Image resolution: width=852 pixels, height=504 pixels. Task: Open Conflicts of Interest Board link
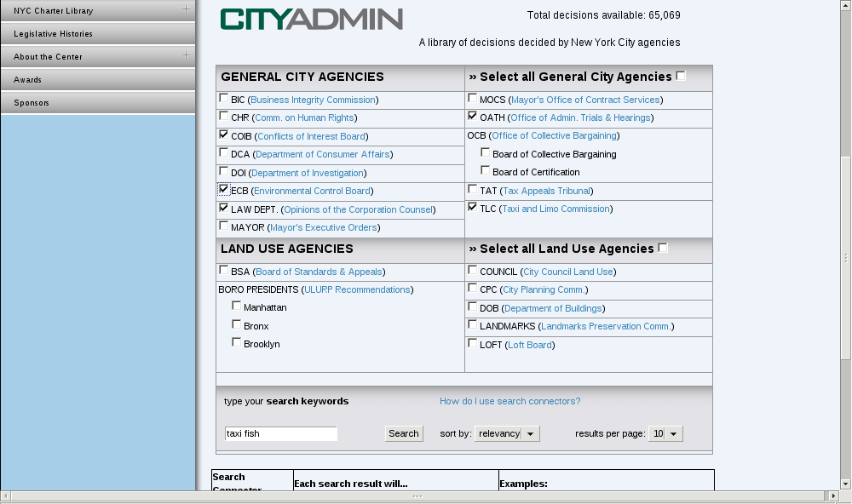tap(311, 136)
